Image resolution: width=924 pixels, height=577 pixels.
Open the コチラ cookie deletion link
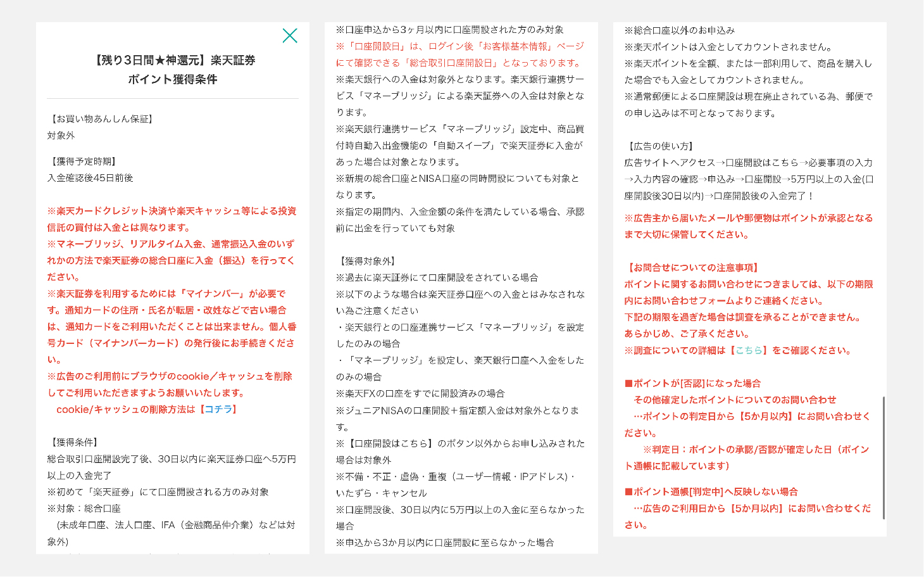click(x=218, y=409)
